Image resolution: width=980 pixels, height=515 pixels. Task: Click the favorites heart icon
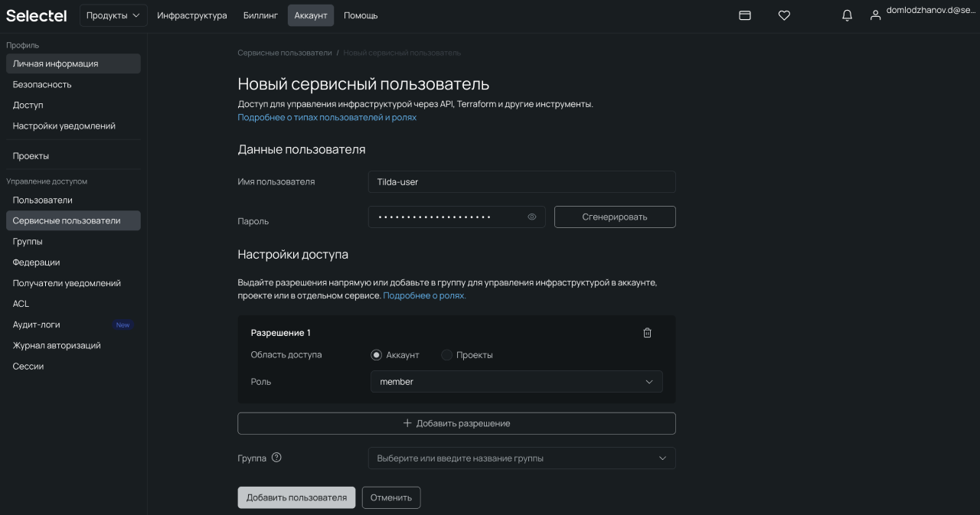tap(784, 15)
